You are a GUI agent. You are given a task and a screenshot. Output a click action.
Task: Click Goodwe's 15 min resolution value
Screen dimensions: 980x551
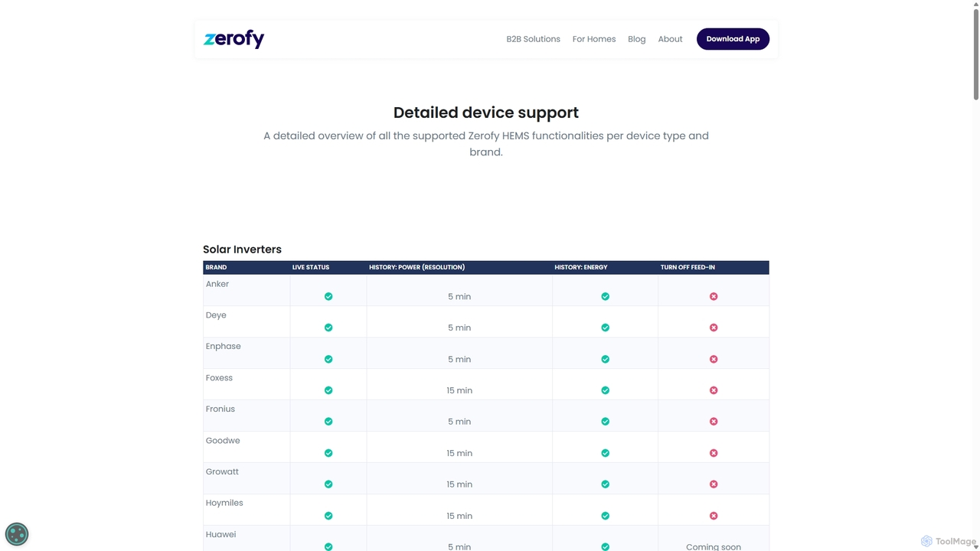pos(459,453)
